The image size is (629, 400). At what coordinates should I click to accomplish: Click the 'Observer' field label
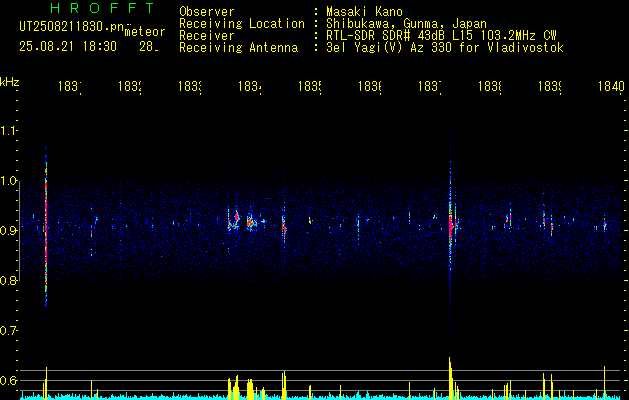[x=207, y=11]
